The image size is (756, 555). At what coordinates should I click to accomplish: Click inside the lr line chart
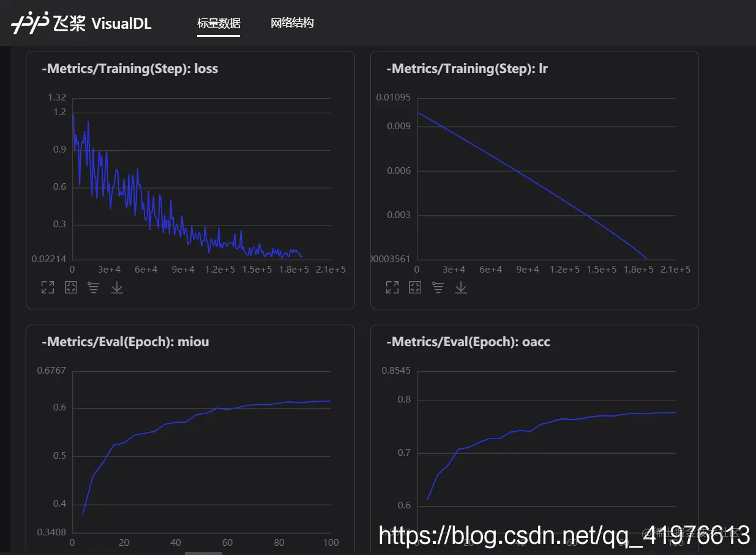(x=546, y=178)
